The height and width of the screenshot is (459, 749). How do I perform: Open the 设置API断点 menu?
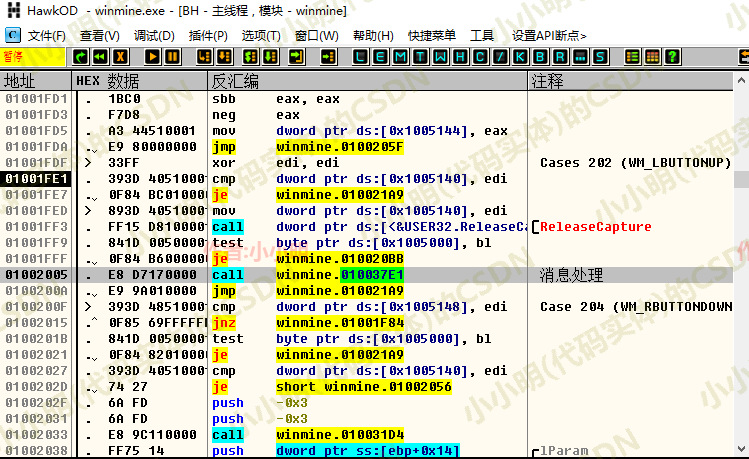(549, 36)
